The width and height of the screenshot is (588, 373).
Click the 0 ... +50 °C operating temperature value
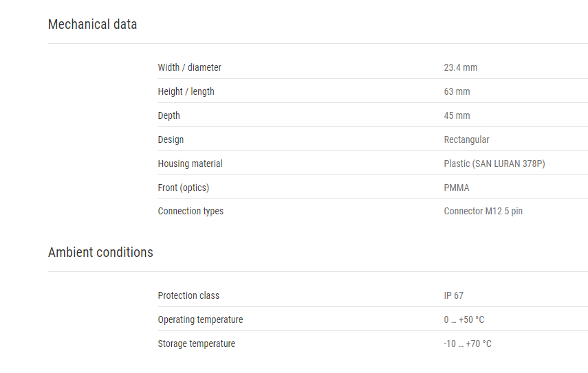click(464, 320)
